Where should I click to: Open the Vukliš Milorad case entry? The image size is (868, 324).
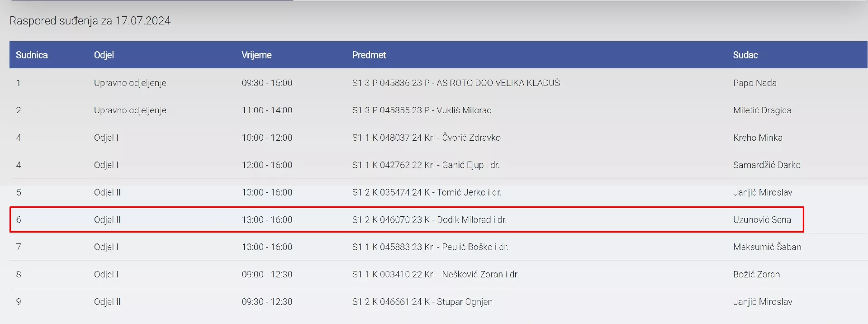click(422, 110)
